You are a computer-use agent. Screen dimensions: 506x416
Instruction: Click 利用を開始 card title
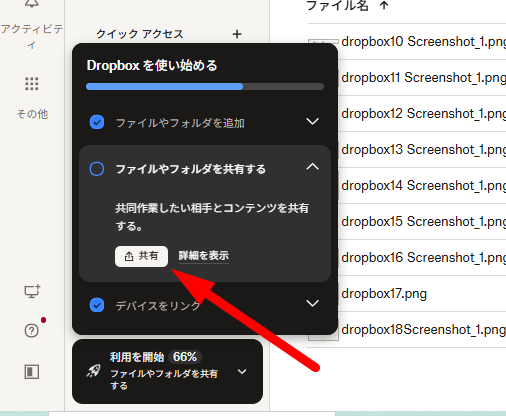[x=137, y=357]
